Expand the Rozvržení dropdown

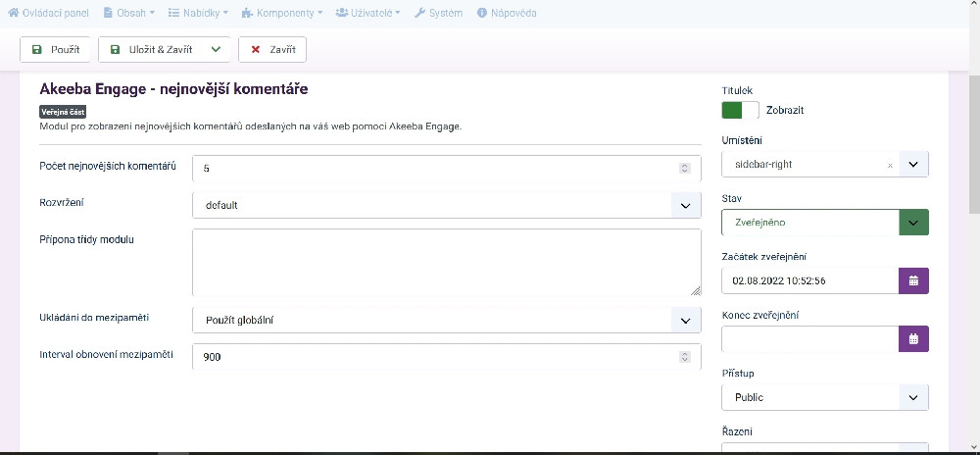[685, 205]
